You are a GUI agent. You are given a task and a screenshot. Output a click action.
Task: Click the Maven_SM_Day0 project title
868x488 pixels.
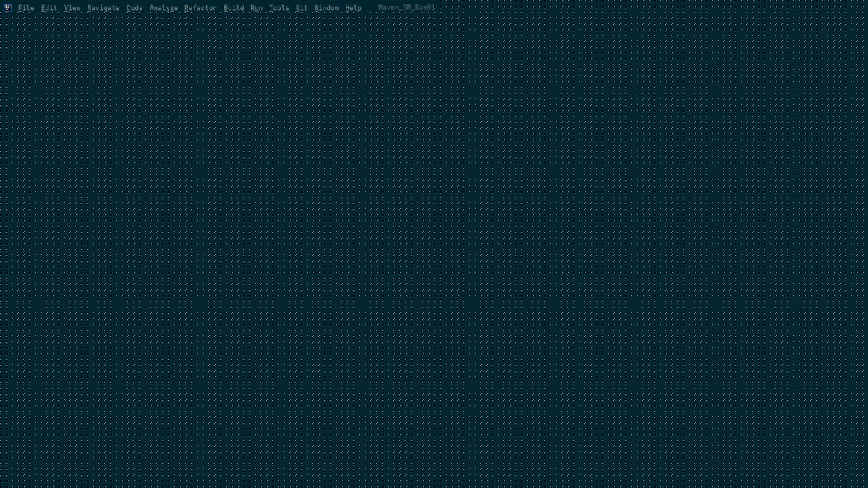[407, 8]
